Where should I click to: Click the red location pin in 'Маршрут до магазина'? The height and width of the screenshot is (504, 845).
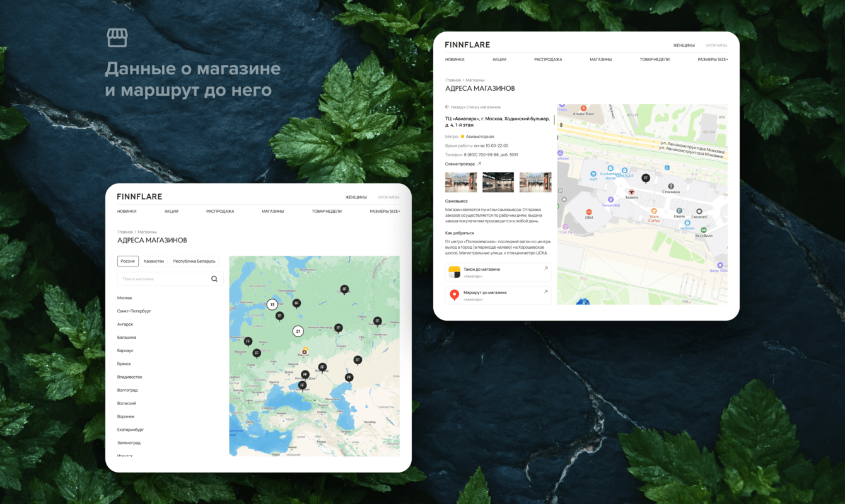[454, 295]
